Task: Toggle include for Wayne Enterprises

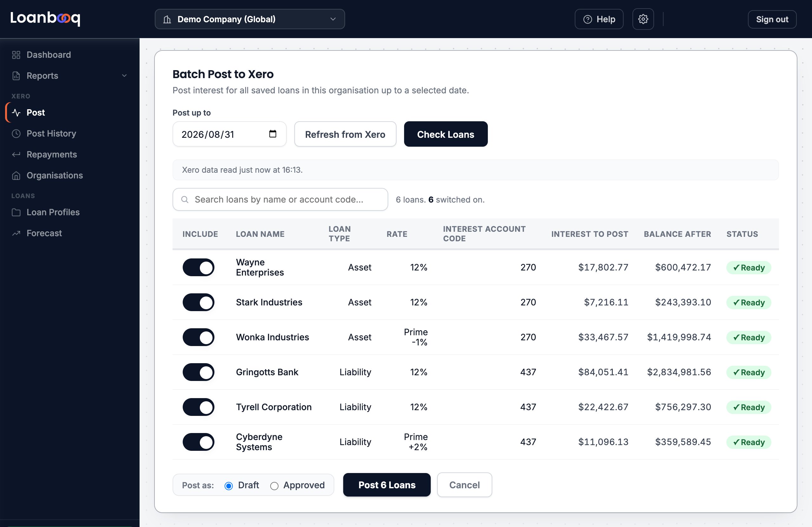Action: pos(198,267)
